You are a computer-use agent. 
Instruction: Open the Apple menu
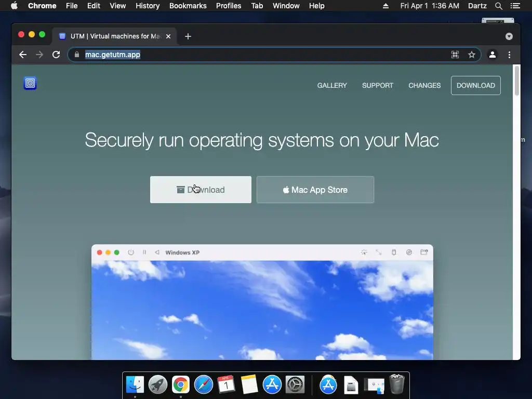14,6
